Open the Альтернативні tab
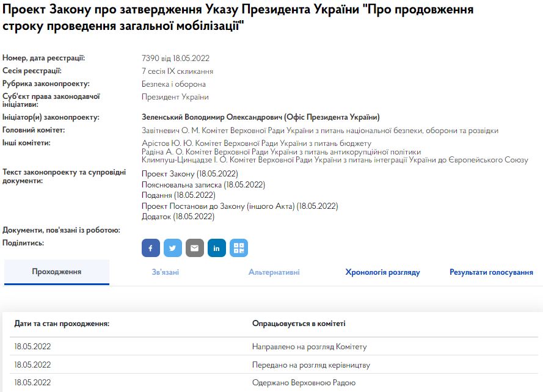543x392 pixels. click(274, 272)
